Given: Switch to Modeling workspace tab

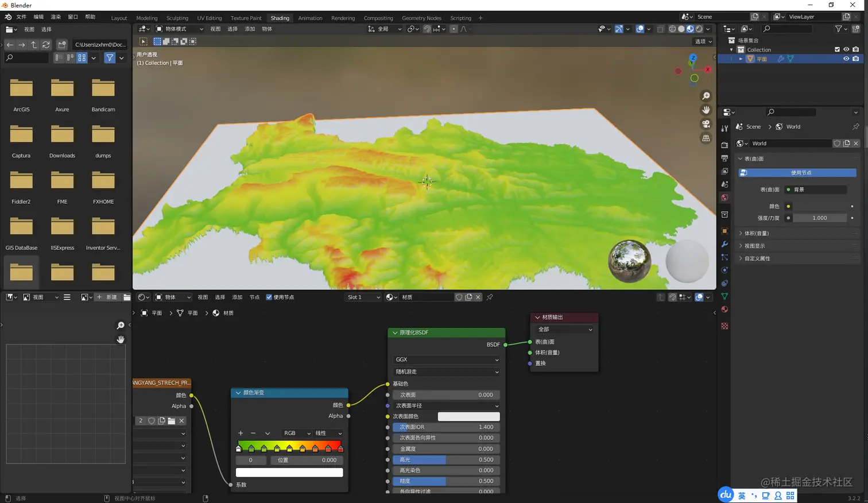Looking at the screenshot, I should [147, 18].
